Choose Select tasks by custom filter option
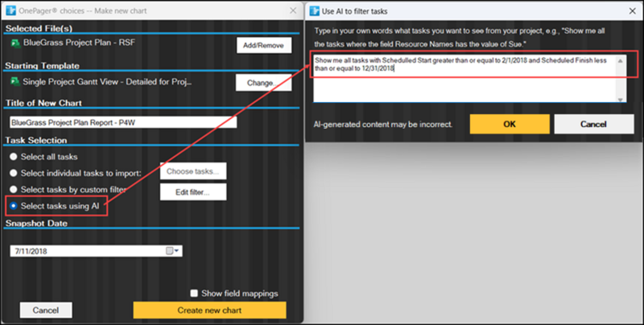The image size is (644, 325). (x=14, y=190)
